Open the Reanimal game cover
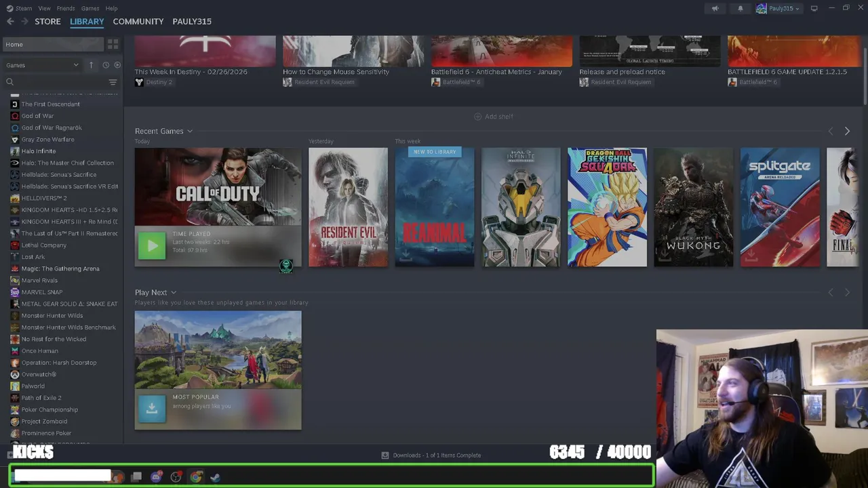 [435, 207]
